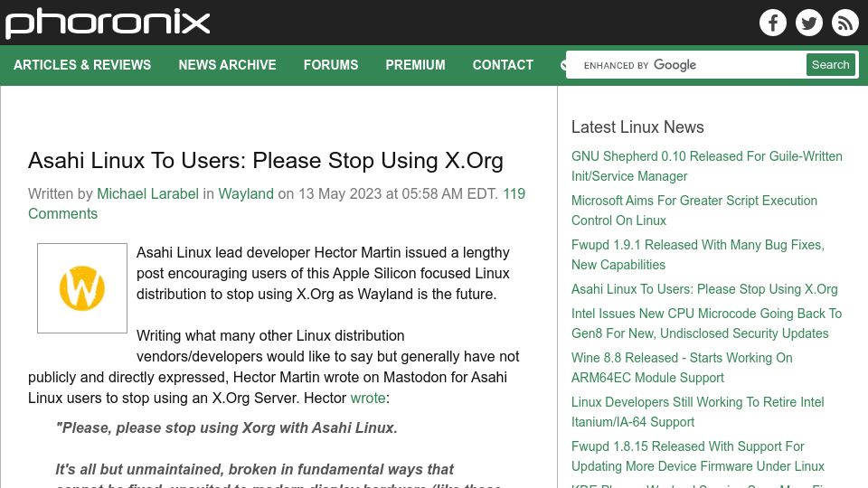This screenshot has height=488, width=868.
Task: Open the Phoronix Twitter icon
Action: click(x=808, y=23)
